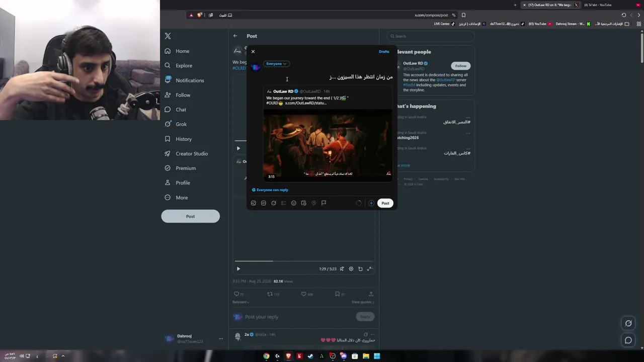Open Home in the sidebar
Image resolution: width=644 pixels, height=362 pixels.
coord(177,51)
